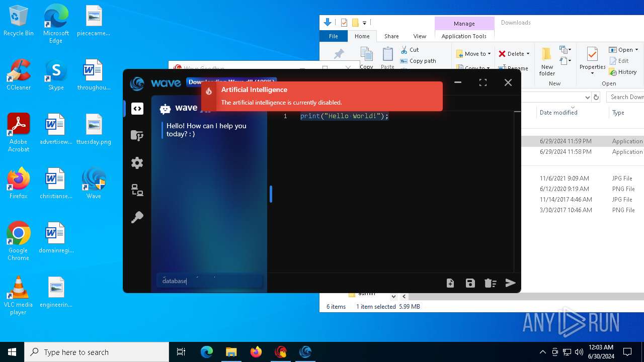This screenshot has width=644, height=362.
Task: Click the Properties button in Explorer ribbon
Action: click(x=592, y=58)
